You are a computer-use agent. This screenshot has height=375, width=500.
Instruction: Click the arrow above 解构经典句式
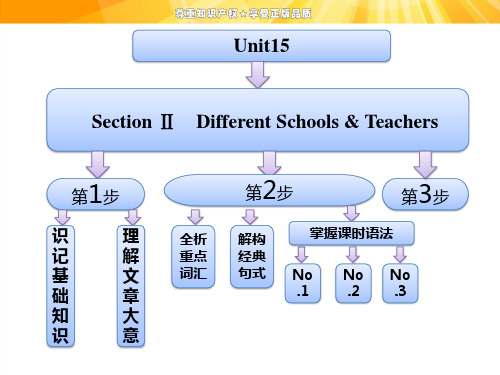click(250, 217)
